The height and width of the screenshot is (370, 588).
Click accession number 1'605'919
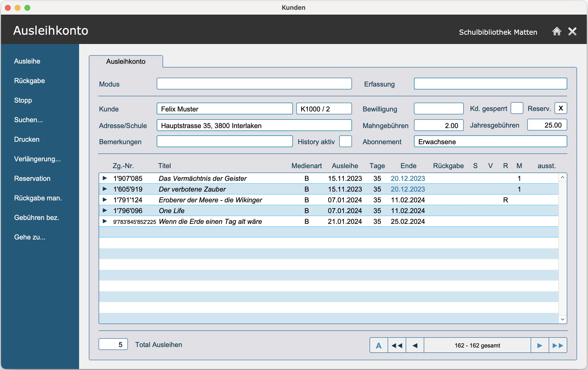128,189
